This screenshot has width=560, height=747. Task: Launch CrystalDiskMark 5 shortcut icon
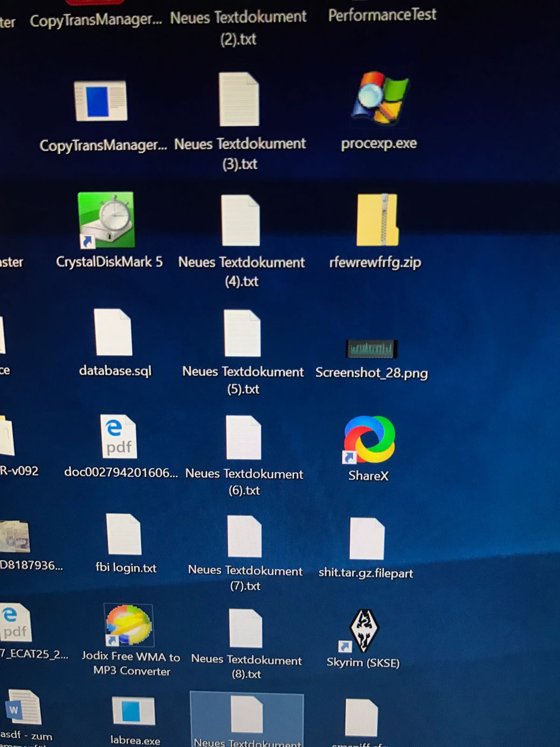[106, 219]
